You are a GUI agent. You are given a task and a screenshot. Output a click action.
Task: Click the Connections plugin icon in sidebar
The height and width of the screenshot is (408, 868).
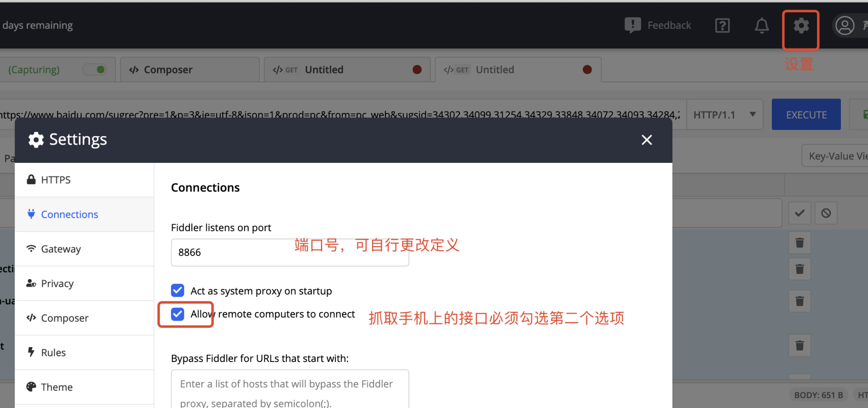pyautogui.click(x=31, y=214)
